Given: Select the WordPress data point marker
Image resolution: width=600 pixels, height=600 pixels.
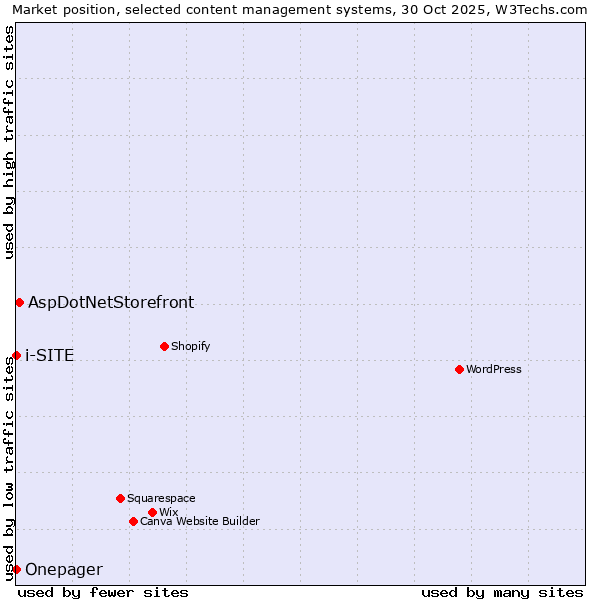Looking at the screenshot, I should click(x=459, y=369).
